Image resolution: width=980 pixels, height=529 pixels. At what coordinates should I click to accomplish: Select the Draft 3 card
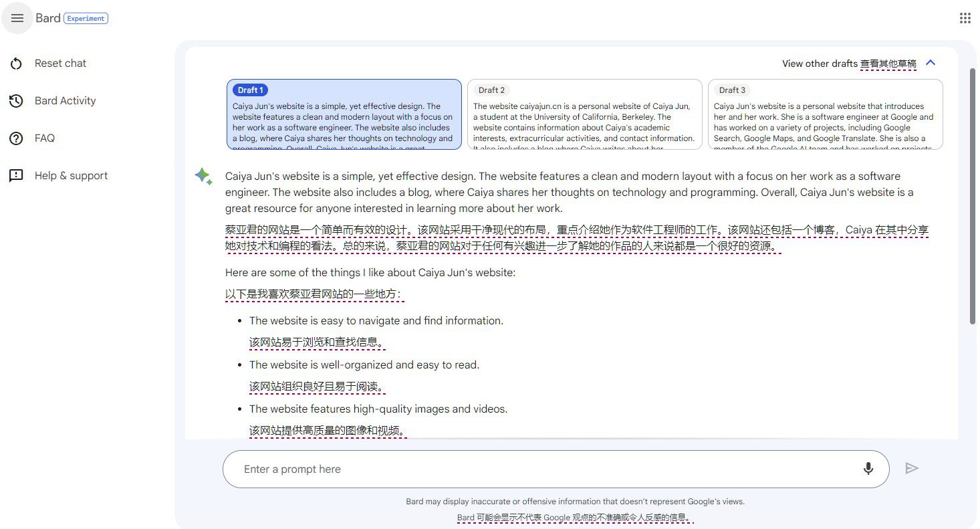click(826, 114)
